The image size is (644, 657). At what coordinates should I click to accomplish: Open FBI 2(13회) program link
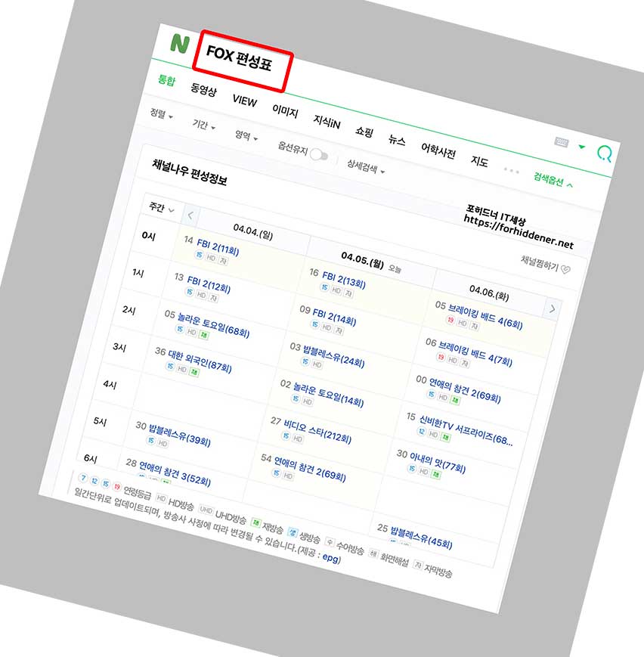tap(344, 280)
